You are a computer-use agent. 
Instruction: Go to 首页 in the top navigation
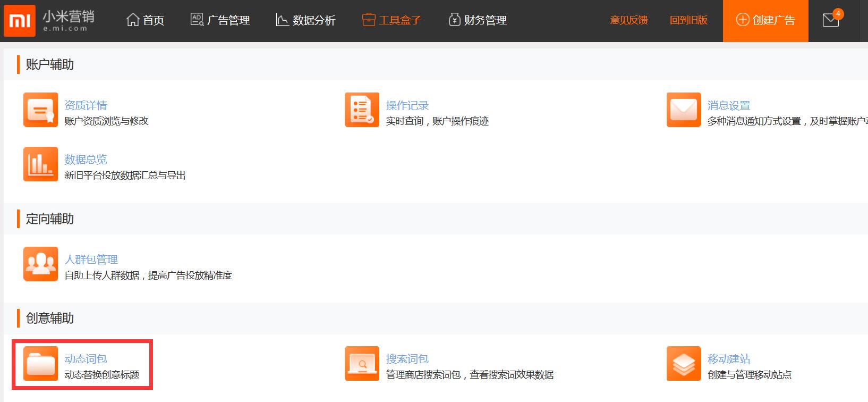pyautogui.click(x=146, y=20)
